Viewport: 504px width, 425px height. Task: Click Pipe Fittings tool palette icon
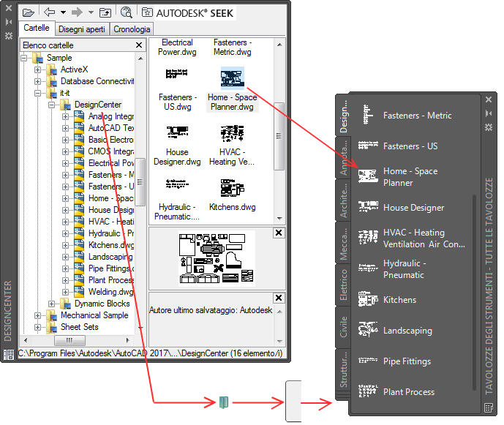[x=368, y=361]
